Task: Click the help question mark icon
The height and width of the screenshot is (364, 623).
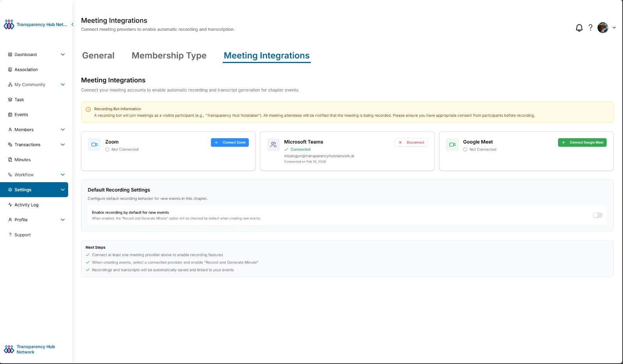Action: coord(590,28)
